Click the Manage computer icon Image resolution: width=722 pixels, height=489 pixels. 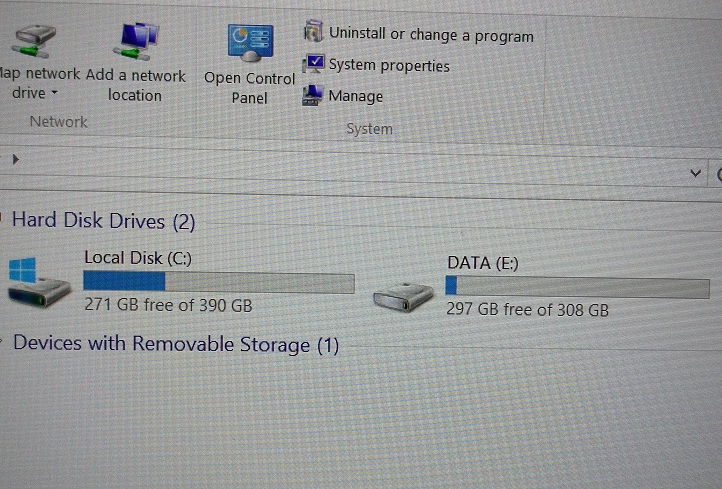click(x=312, y=95)
